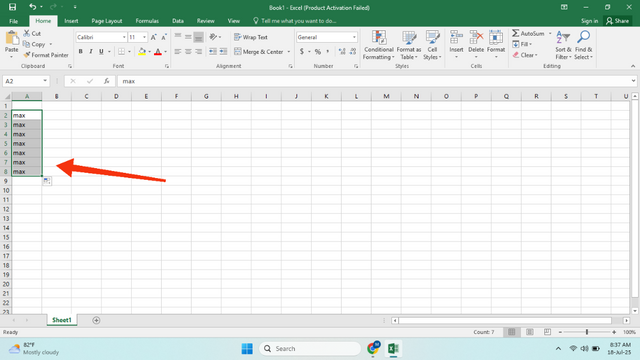Open the Page Layout tab

pos(107,21)
